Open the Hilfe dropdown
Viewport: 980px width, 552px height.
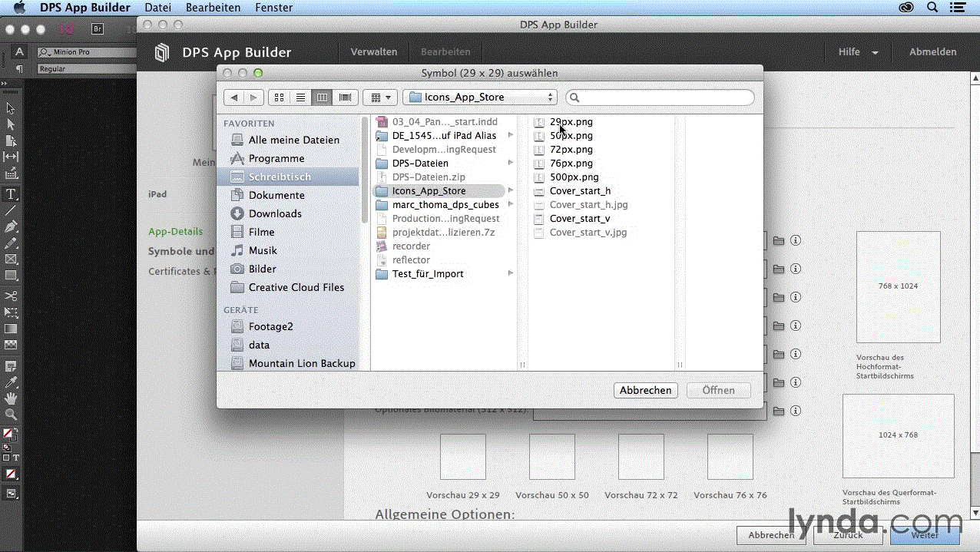858,52
